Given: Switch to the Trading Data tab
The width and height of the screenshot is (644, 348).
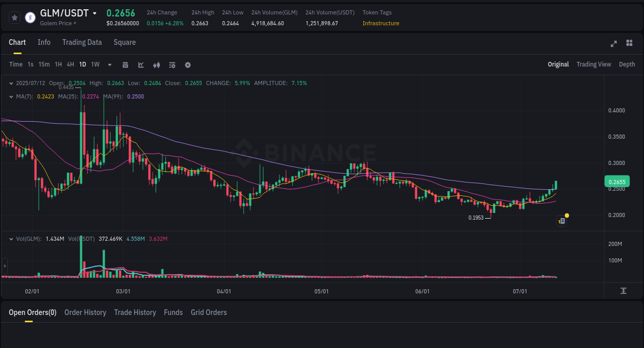Looking at the screenshot, I should tap(82, 42).
